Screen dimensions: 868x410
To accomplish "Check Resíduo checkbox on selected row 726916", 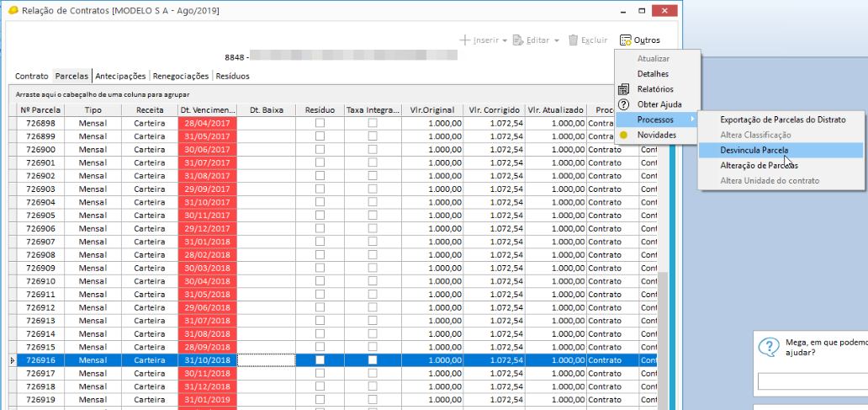I will click(x=320, y=359).
